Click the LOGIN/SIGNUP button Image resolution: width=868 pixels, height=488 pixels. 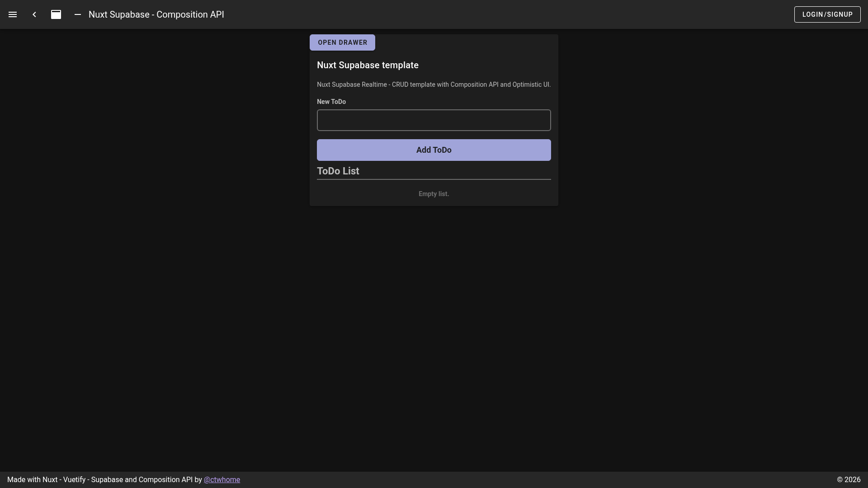click(827, 14)
